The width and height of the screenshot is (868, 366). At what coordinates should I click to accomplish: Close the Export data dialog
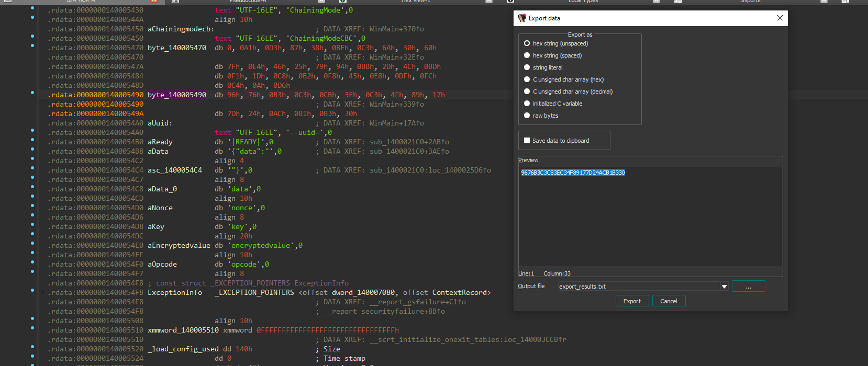(780, 18)
